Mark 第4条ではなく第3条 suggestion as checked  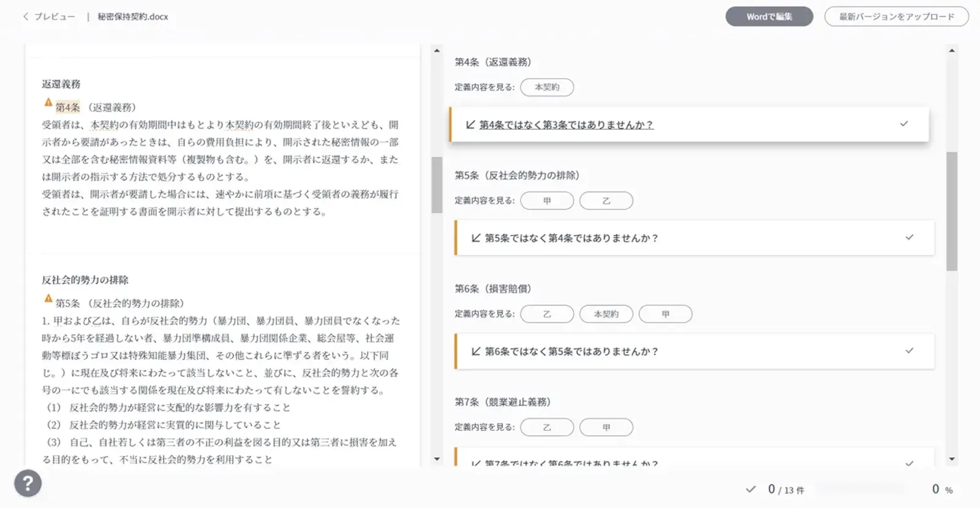coord(903,124)
